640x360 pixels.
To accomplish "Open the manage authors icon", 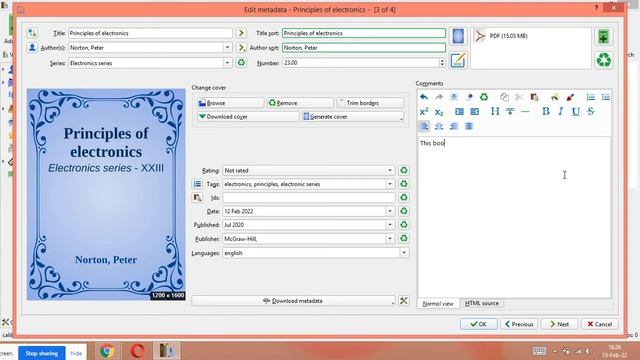I will pyautogui.click(x=32, y=47).
